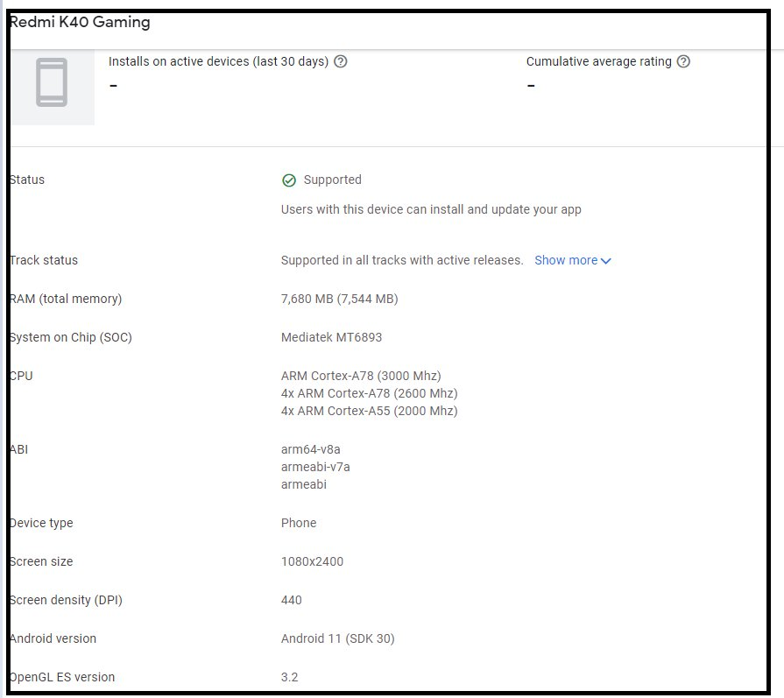Select 4x ARM Cortex-A55 (2000 Mhz) line
This screenshot has height=698, width=784.
[x=370, y=411]
